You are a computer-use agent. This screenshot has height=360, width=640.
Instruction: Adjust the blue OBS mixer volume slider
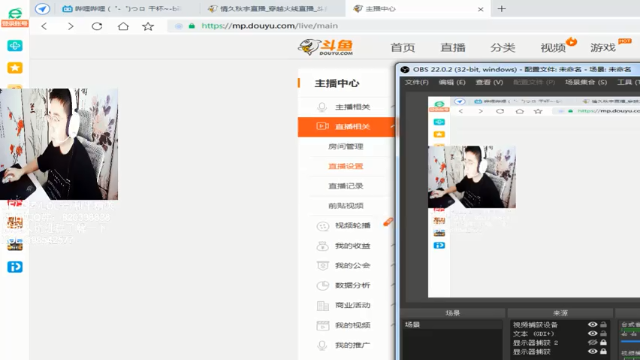(630, 341)
